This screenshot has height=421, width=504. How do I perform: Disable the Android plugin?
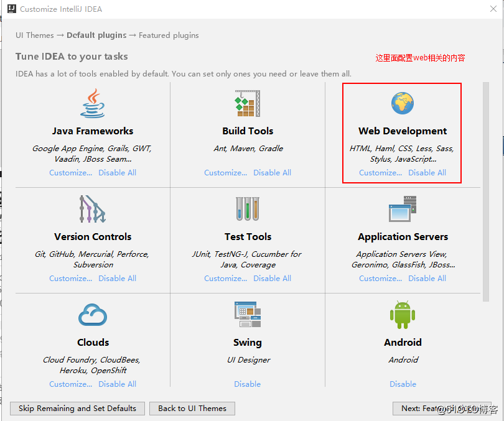pos(403,384)
